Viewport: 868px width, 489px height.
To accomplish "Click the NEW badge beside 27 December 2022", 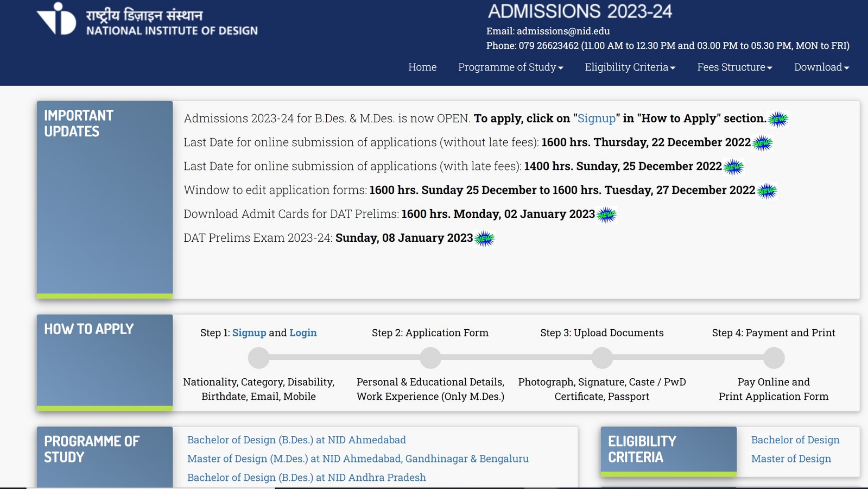I will [766, 191].
